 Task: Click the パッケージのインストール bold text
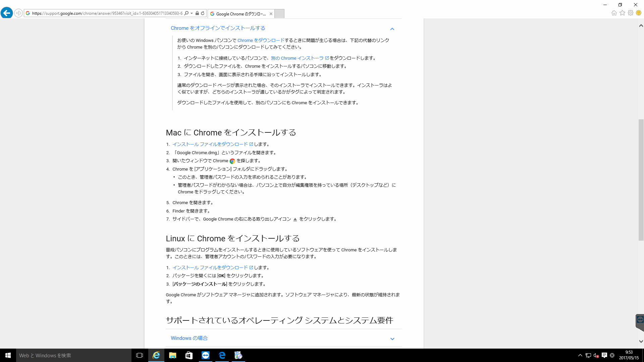pyautogui.click(x=200, y=284)
